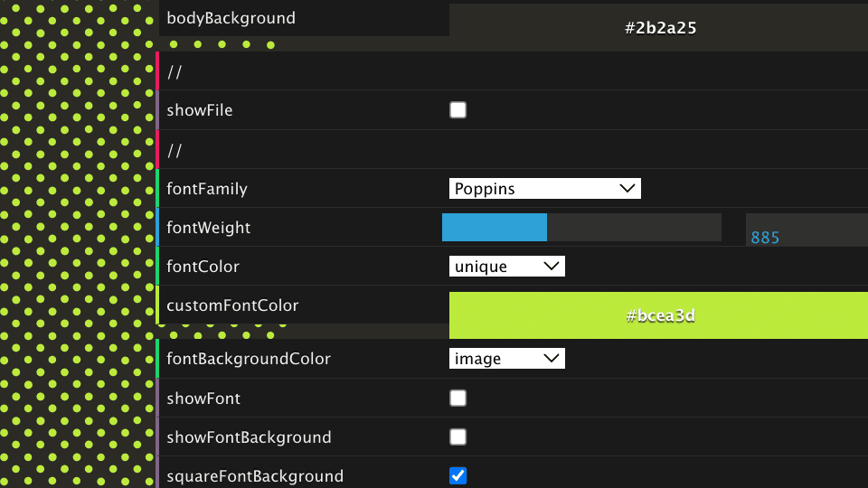Enable the showFile checkbox

tap(458, 110)
